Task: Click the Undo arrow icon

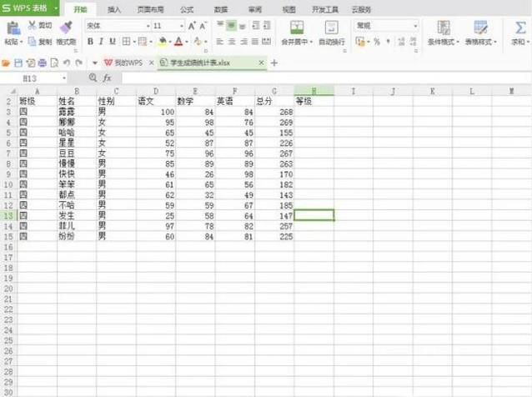Action: point(67,63)
